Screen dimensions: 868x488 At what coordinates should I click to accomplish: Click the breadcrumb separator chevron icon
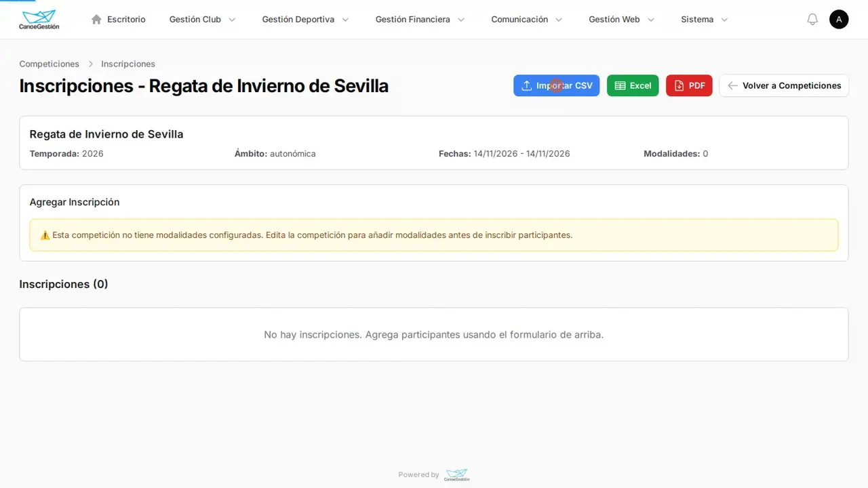(90, 64)
